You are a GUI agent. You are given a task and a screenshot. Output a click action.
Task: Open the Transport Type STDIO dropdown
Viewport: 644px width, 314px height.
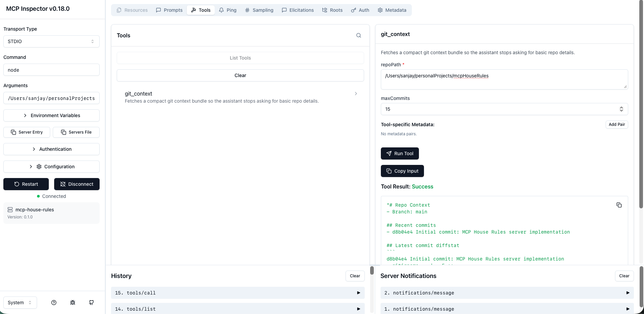51,41
